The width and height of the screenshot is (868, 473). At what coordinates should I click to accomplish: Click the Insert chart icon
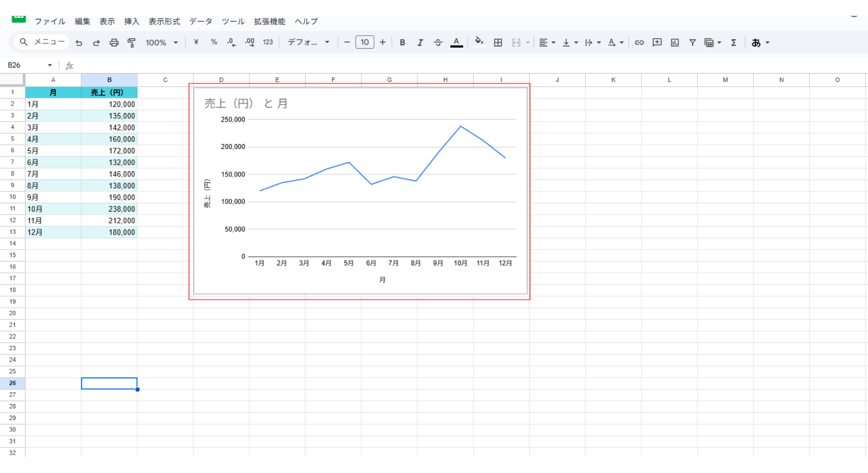(x=675, y=42)
